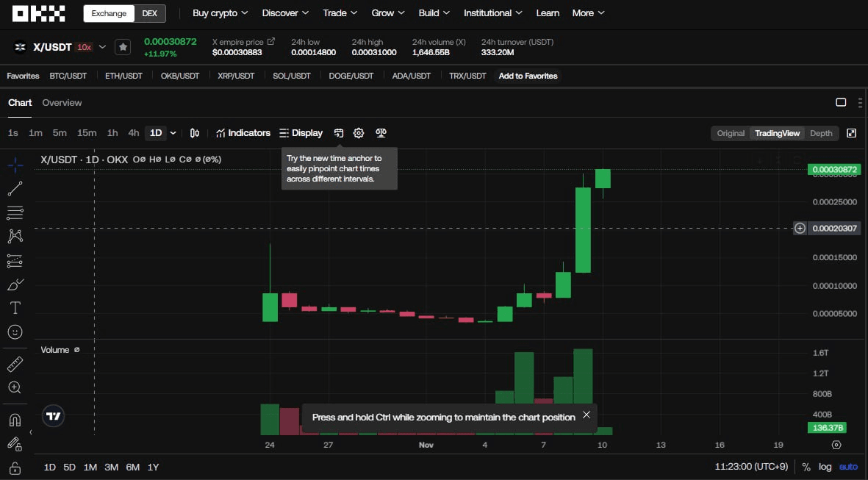Viewport: 868px width, 480px height.
Task: Switch to Exchange mode
Action: coord(109,13)
